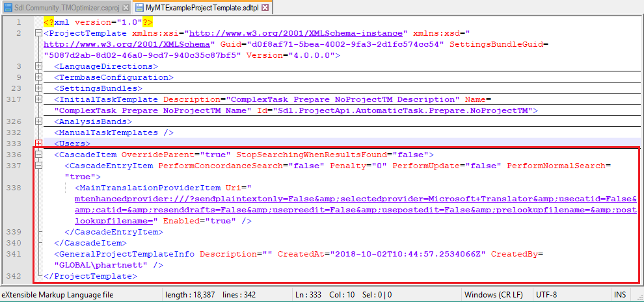Expand the TermbaseConfiguration node
Screen dimensions: 644x302
click(38, 77)
